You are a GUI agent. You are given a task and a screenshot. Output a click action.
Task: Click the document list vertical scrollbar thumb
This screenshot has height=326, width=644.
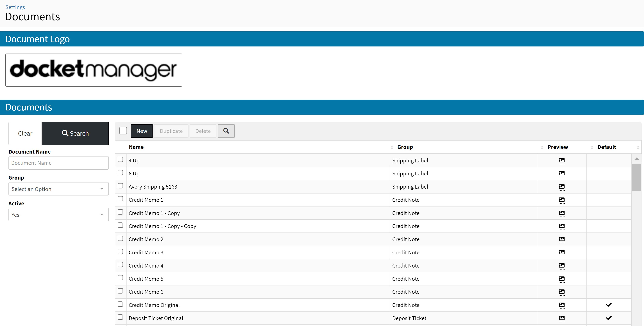pos(636,177)
